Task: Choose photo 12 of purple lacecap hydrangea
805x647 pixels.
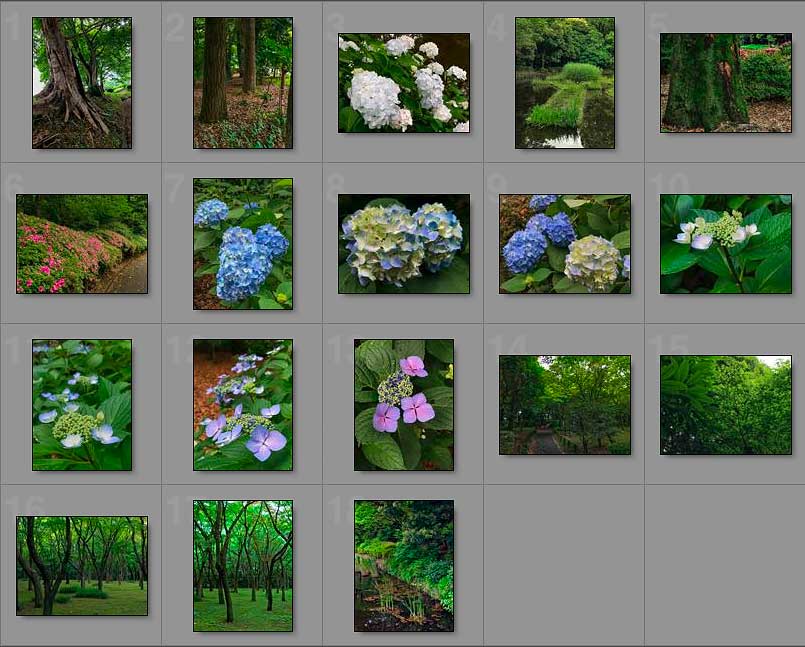Action: [x=243, y=405]
